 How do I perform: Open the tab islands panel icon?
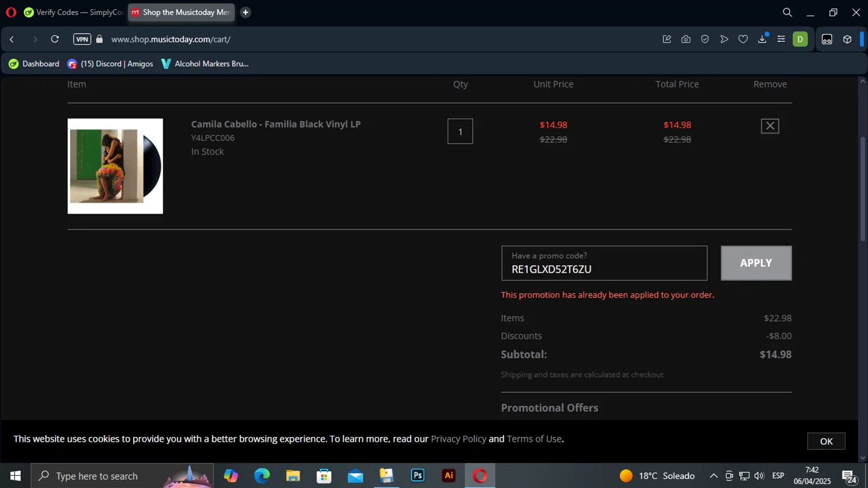point(827,39)
